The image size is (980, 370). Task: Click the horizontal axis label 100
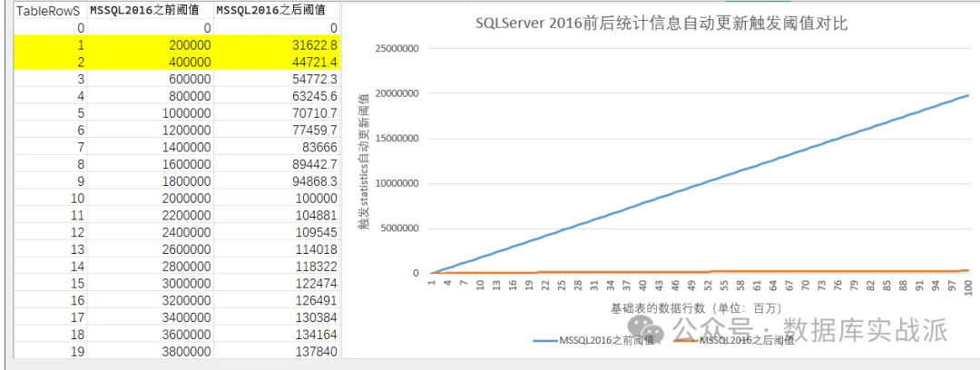(x=967, y=287)
